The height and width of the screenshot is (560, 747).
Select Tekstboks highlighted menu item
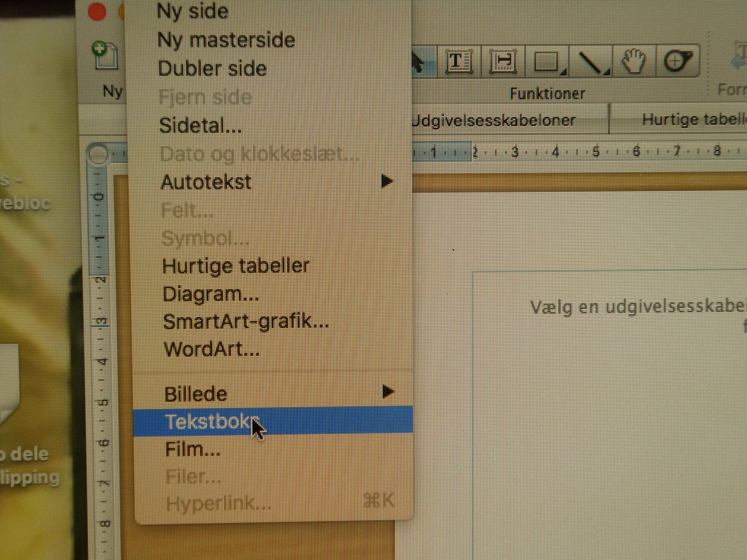point(273,421)
